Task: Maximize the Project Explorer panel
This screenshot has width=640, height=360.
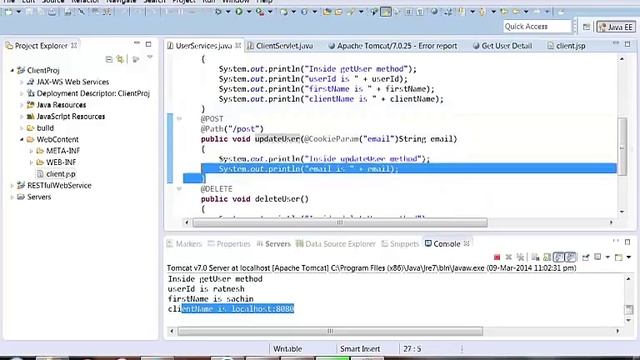Action: tap(149, 44)
